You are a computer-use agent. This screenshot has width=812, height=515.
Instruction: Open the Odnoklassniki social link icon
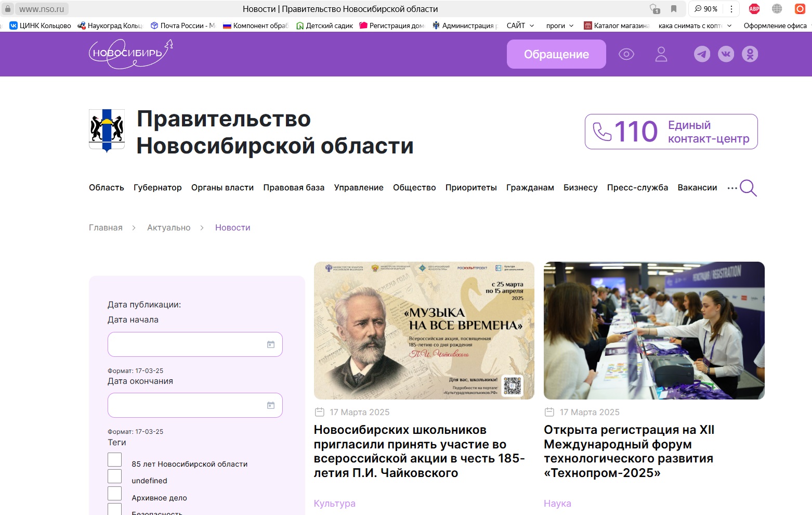[750, 54]
